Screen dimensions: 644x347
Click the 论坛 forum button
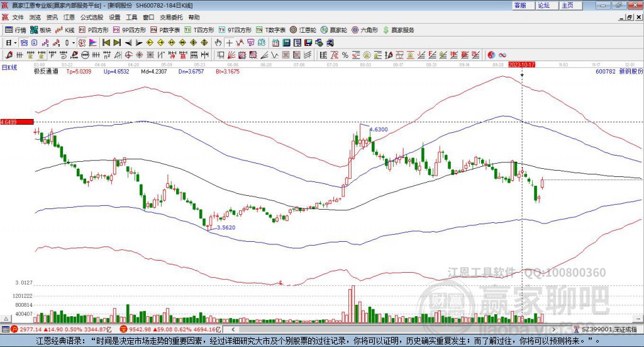tap(547, 5)
